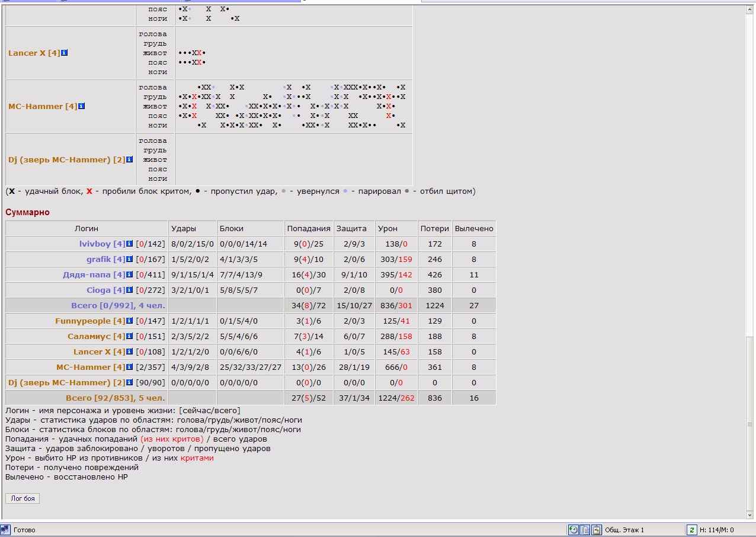Screen dimensions: 756x537
Task: Click info icon next to Cioga [4]
Action: coord(130,290)
